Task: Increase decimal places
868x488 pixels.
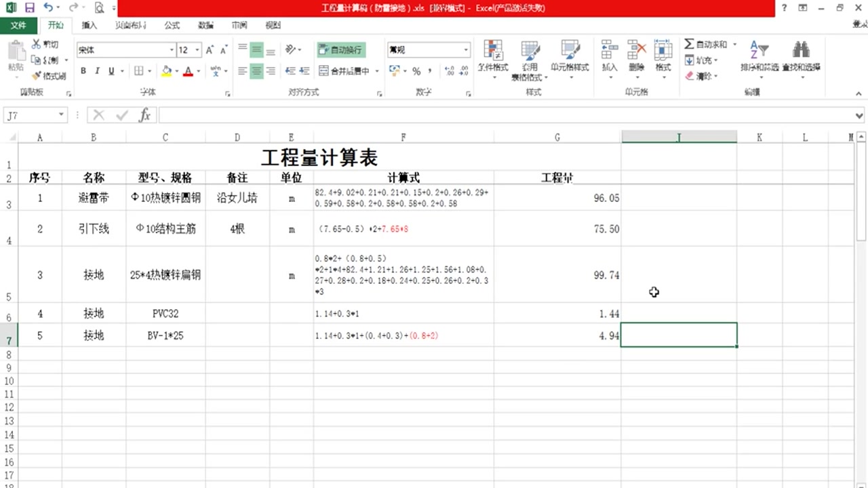Action: [x=449, y=70]
